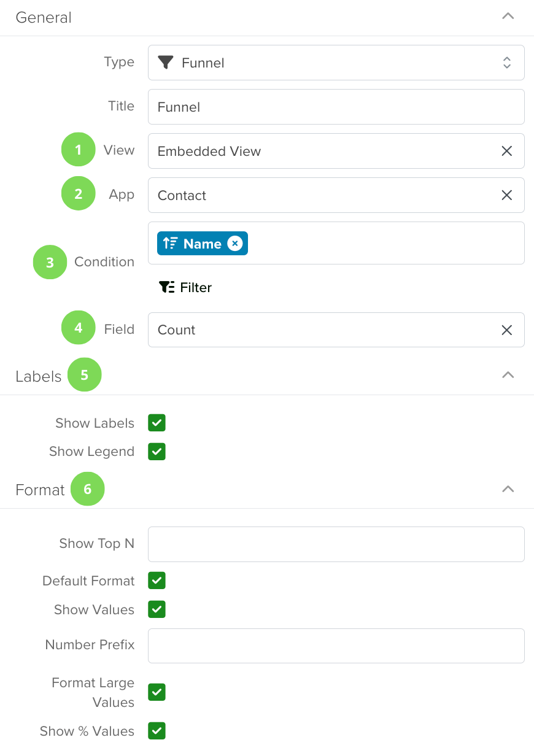Click the Filter button
This screenshot has height=756, width=534.
[185, 287]
